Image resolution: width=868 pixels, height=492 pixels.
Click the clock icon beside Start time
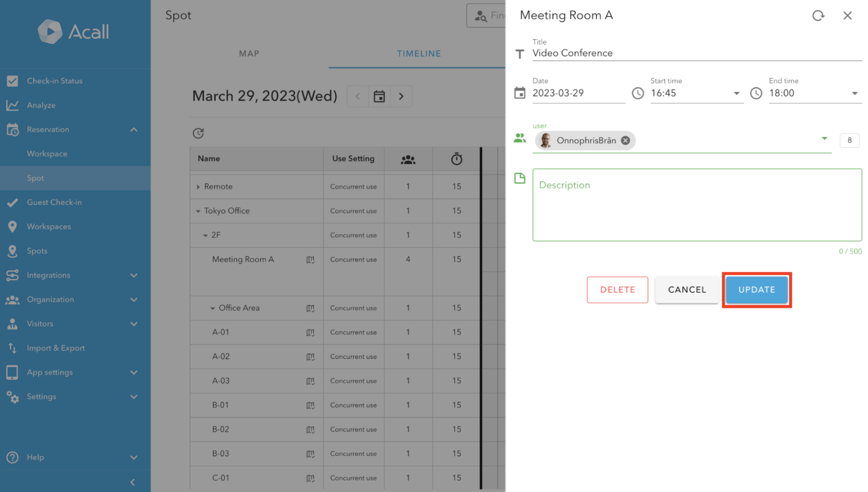coord(638,93)
